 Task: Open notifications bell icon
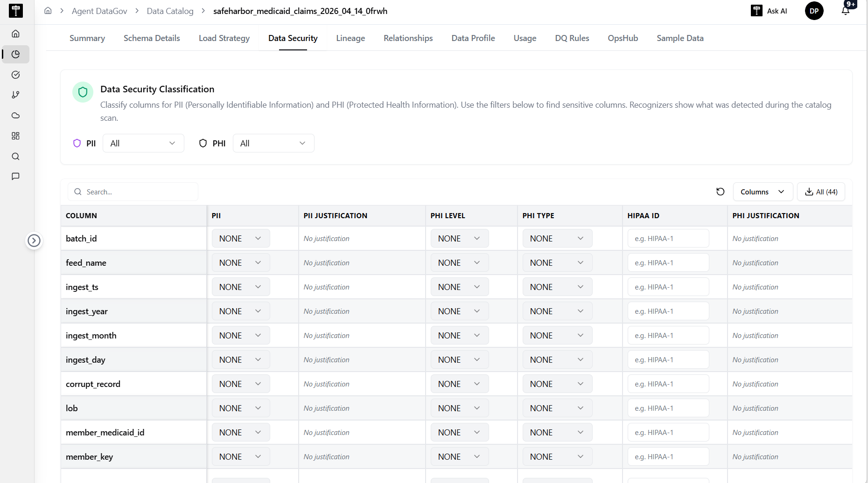[846, 11]
